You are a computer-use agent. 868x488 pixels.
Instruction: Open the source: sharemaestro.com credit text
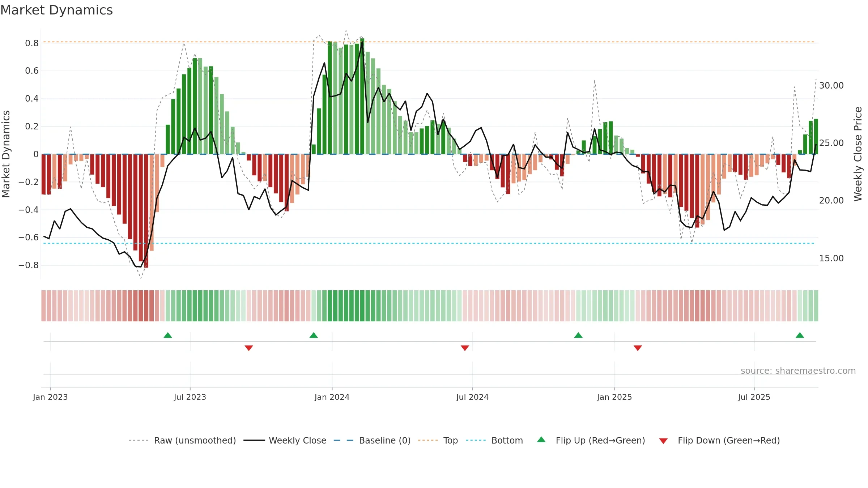click(798, 371)
